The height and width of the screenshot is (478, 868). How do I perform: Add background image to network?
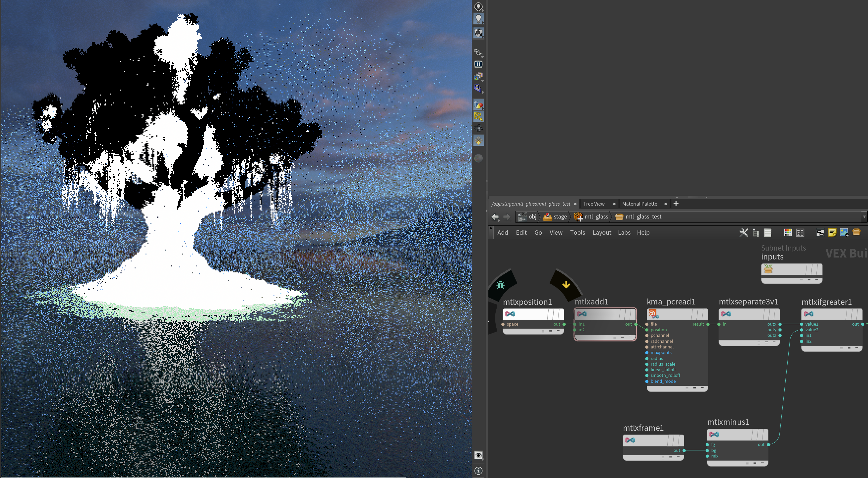[x=844, y=232]
